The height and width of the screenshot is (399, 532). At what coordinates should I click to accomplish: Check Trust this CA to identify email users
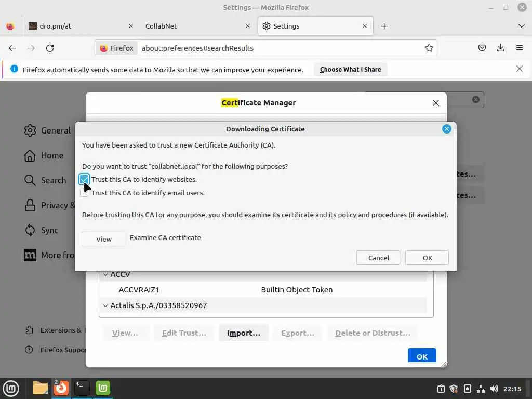(84, 193)
